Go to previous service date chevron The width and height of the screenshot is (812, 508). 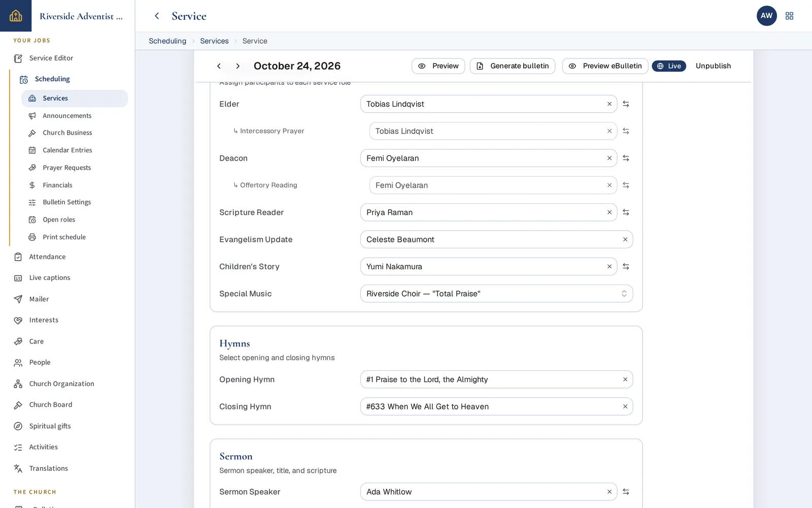219,66
